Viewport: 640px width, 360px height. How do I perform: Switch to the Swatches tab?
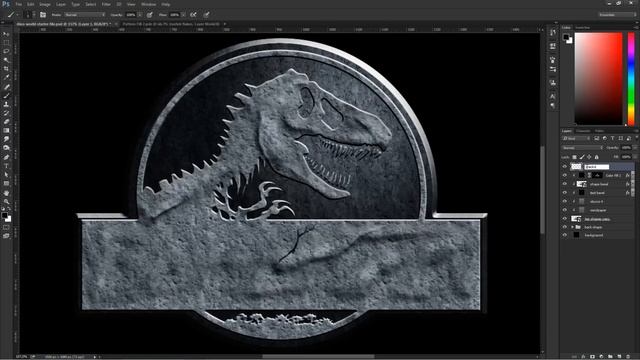[x=582, y=28]
